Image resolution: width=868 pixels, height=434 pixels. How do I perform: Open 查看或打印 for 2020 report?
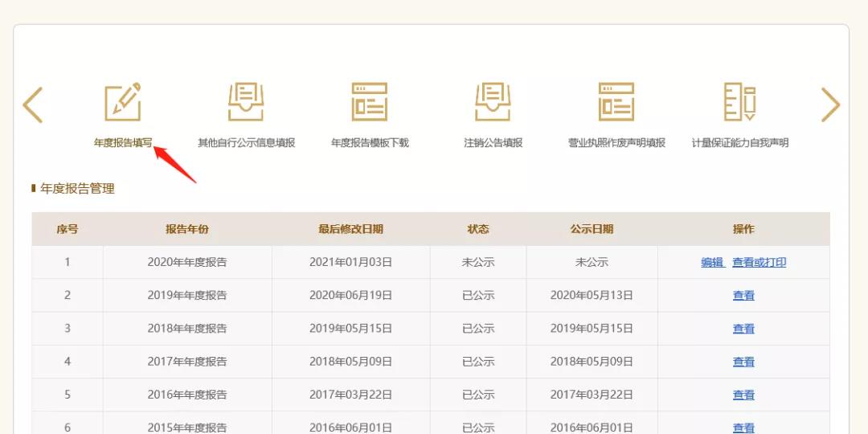759,262
